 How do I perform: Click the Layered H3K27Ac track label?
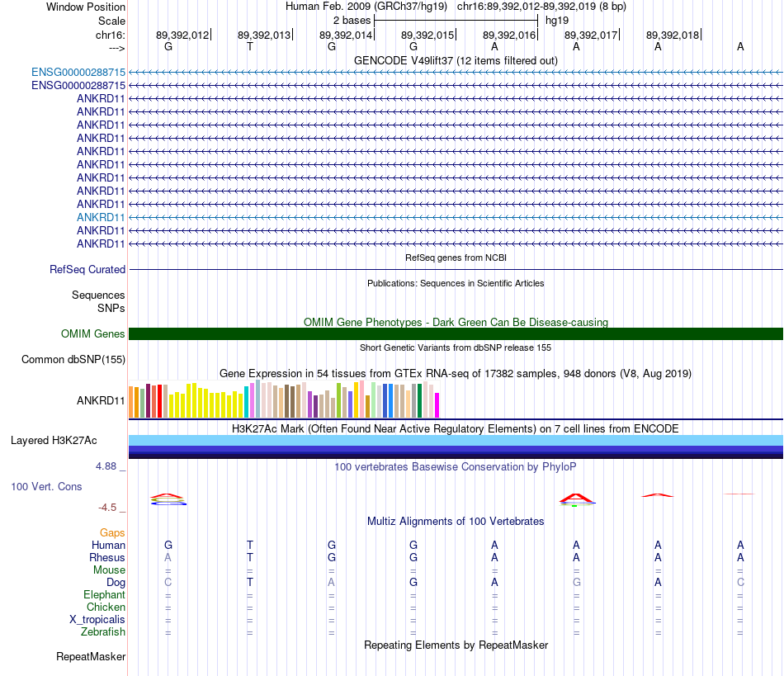coord(54,441)
